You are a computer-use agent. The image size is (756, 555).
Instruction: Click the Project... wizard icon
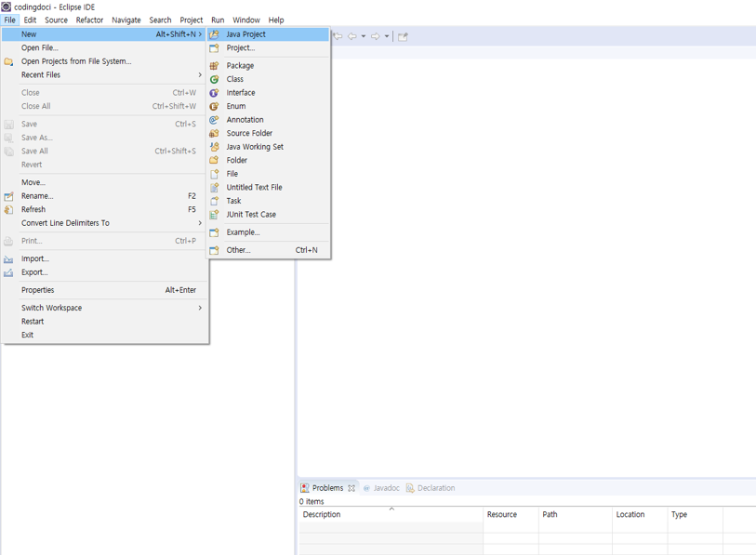click(214, 47)
